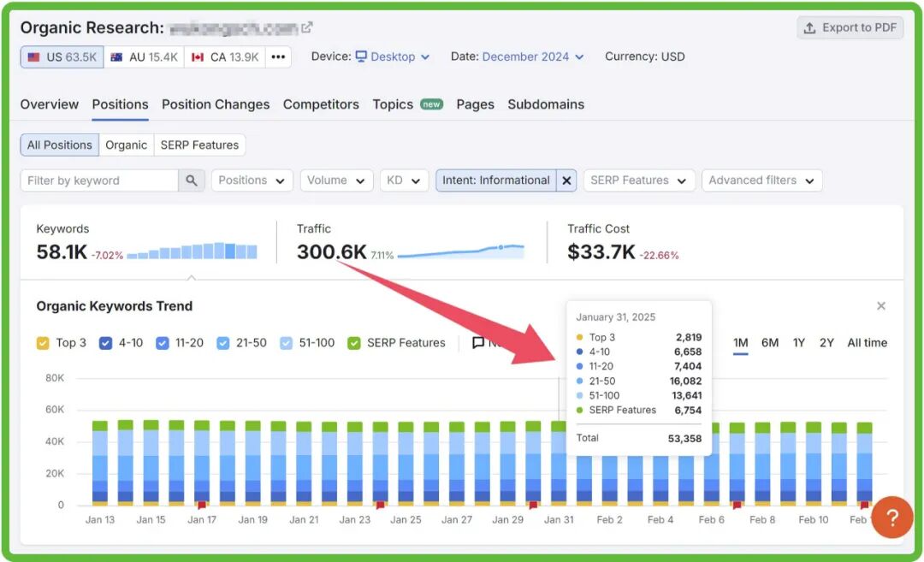Switch to the Position Changes tab

[216, 104]
